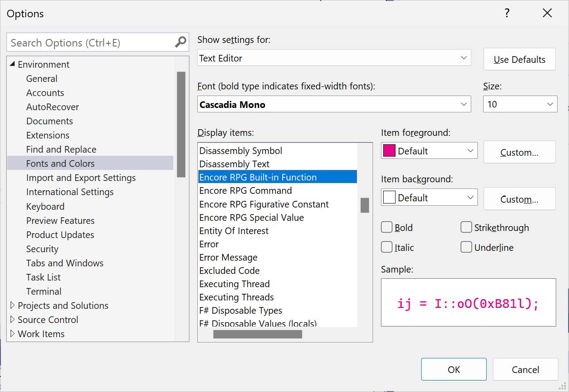The height and width of the screenshot is (392, 569).
Task: Select International Settings option
Action: click(70, 192)
